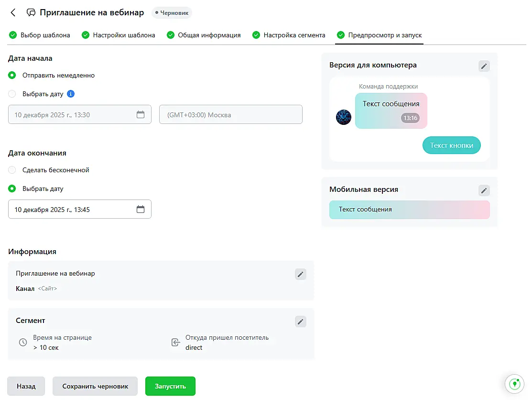Click the green location widget in the corner
532x400 pixels.
pyautogui.click(x=515, y=384)
